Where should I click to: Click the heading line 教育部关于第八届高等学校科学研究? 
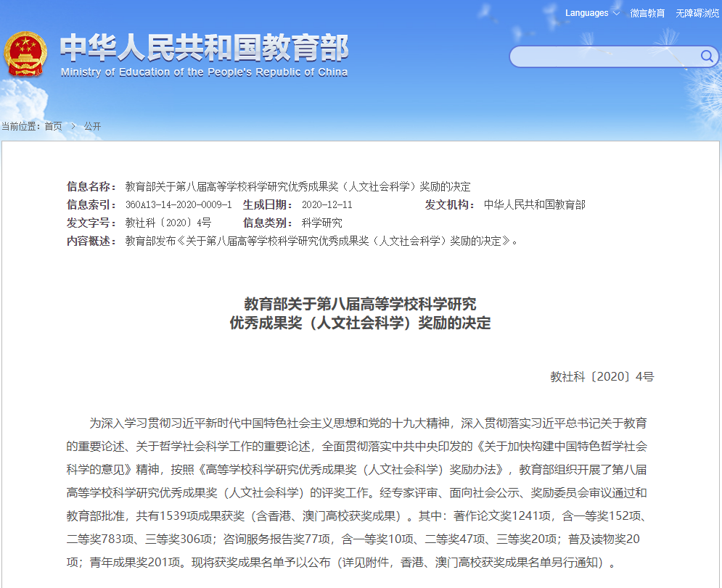(x=360, y=304)
